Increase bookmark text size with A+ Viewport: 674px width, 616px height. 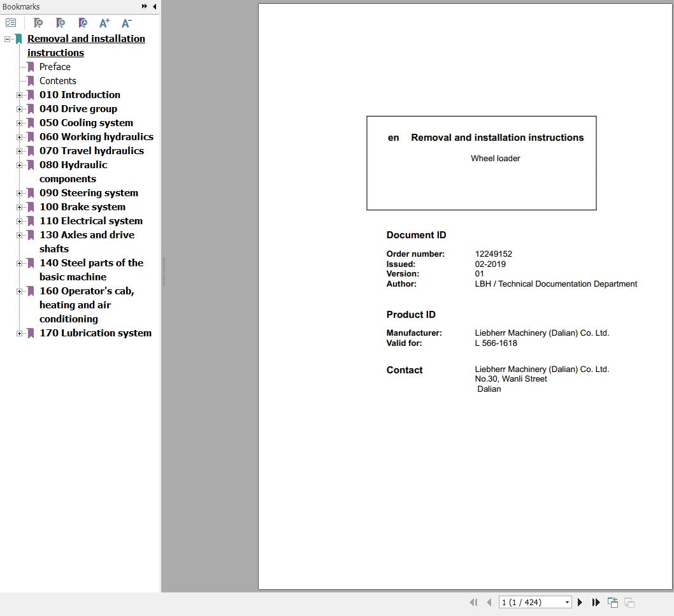(x=104, y=23)
